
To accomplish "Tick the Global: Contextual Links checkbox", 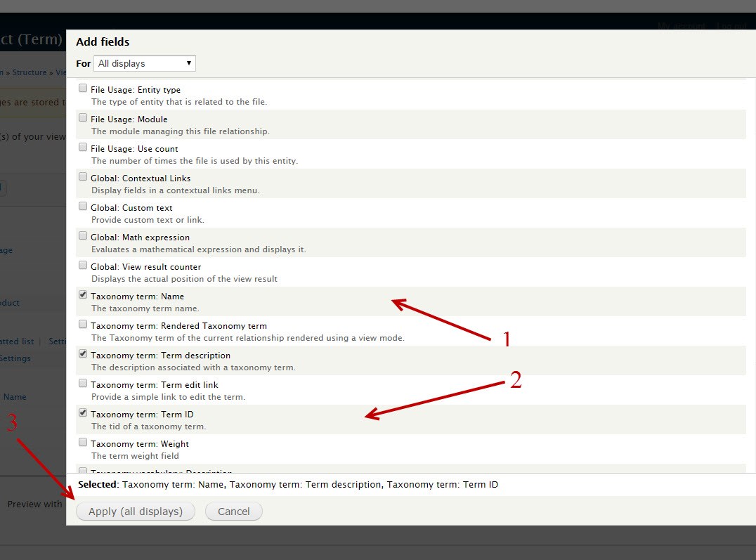I will click(83, 176).
